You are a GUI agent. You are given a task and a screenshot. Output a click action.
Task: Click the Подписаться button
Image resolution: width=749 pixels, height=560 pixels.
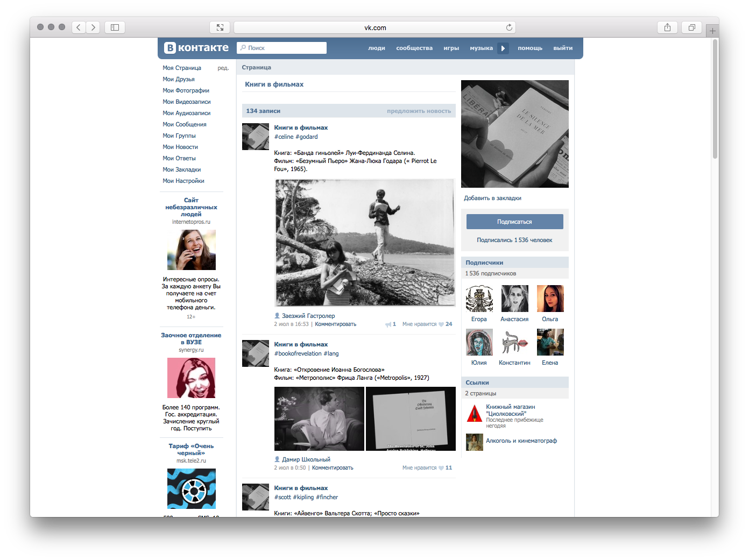click(x=514, y=222)
